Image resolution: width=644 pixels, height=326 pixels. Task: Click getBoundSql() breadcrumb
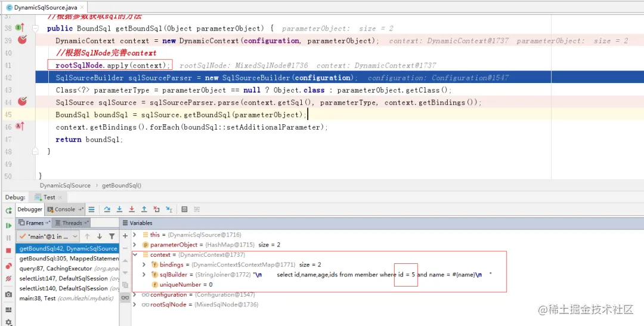[122, 186]
